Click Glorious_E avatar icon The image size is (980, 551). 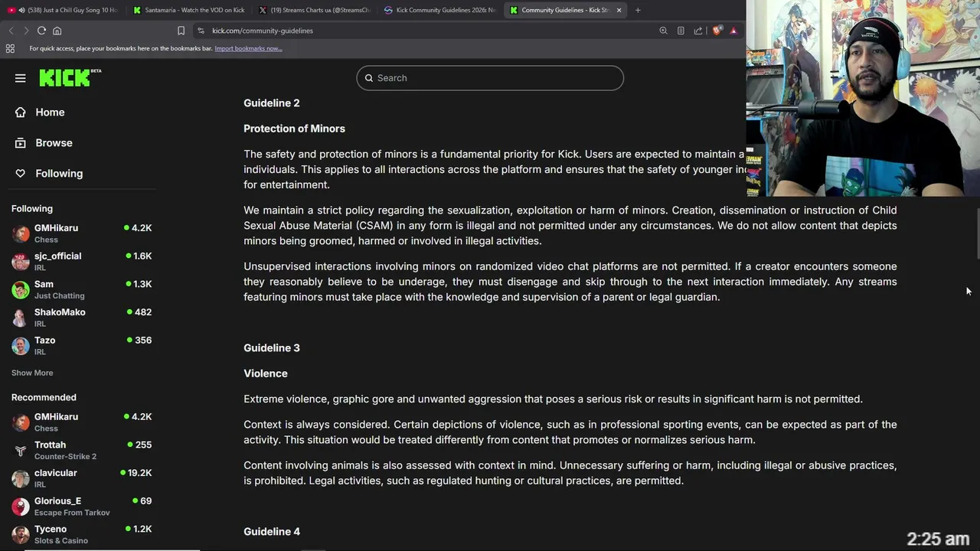[x=21, y=507]
